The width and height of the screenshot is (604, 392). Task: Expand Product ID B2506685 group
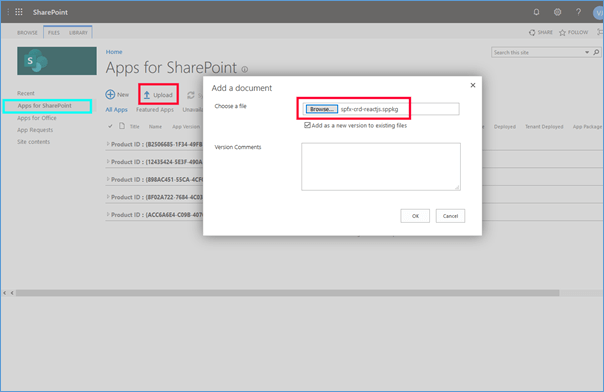(108, 144)
